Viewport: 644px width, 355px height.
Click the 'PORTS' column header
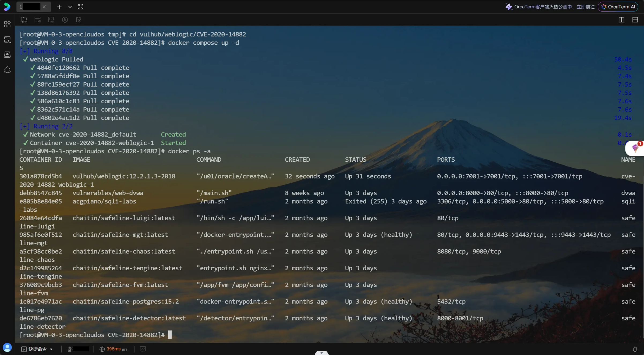coord(446,160)
